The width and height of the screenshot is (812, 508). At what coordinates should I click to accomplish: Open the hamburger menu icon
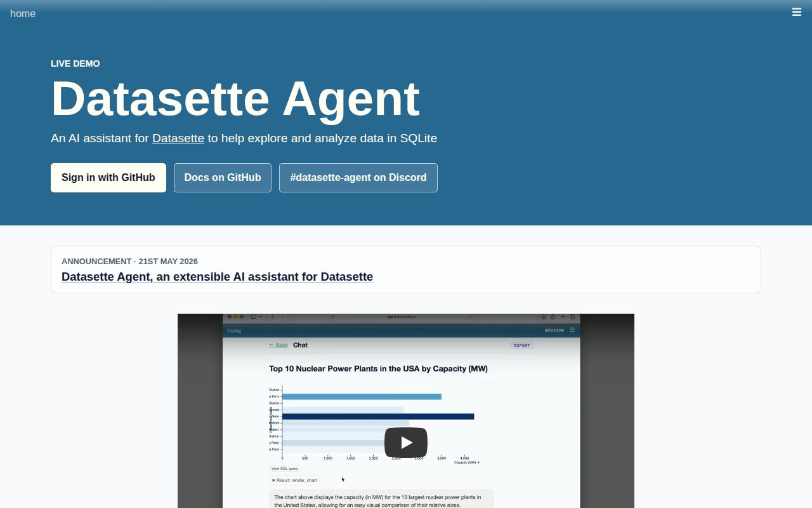(797, 12)
